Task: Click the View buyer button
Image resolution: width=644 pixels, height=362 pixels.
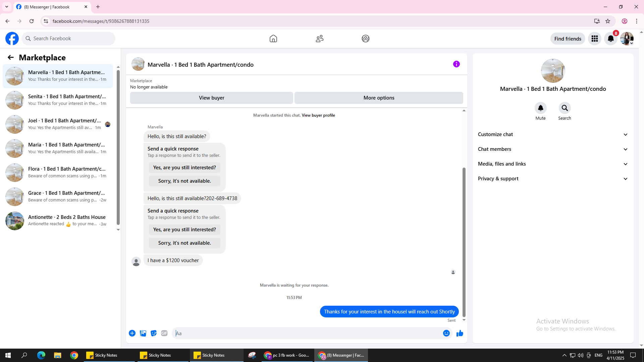Action: click(x=212, y=98)
